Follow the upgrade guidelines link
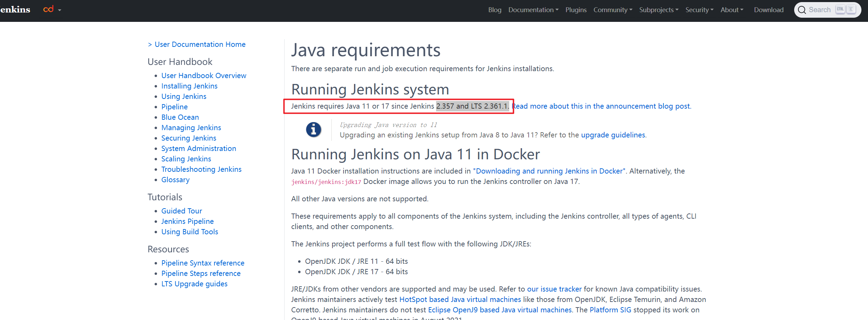The width and height of the screenshot is (868, 320). (613, 135)
